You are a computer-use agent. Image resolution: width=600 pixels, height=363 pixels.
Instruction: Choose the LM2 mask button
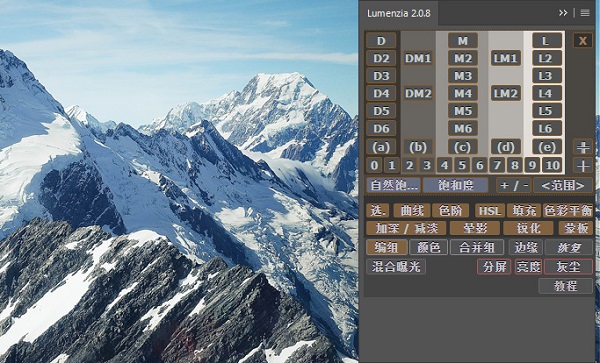click(506, 93)
